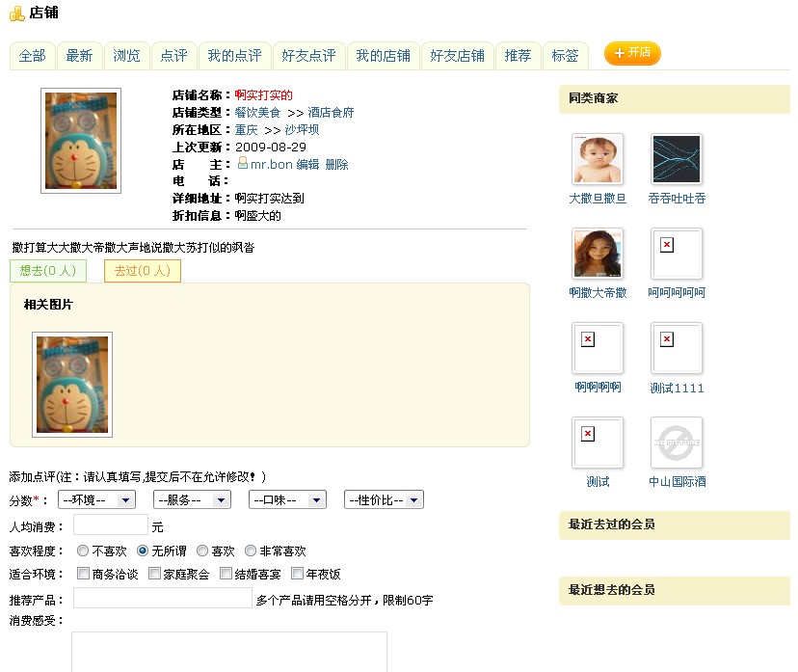Select the 不喜欢 radio option
Image resolution: width=798 pixels, height=672 pixels.
click(83, 551)
